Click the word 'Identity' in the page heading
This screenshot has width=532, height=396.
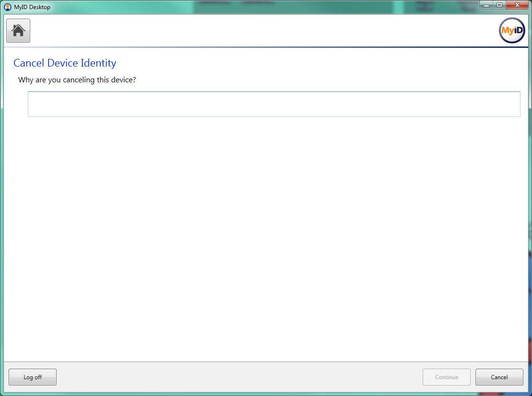(98, 63)
